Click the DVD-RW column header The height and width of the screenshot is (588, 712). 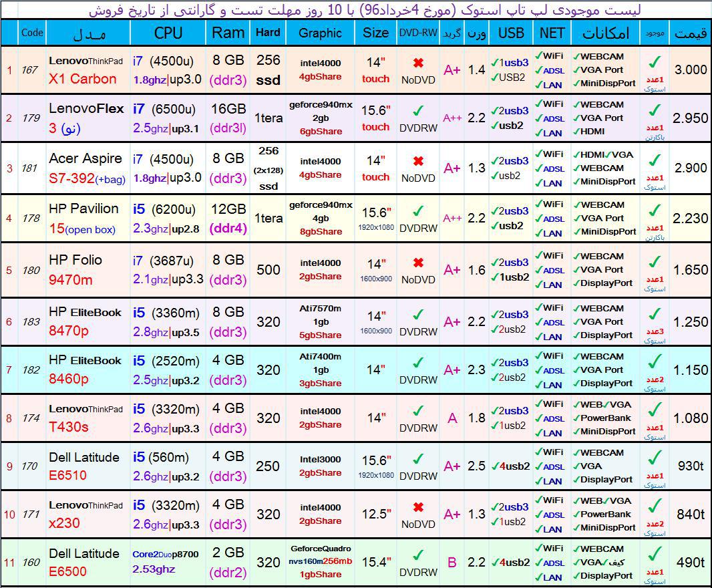point(418,33)
